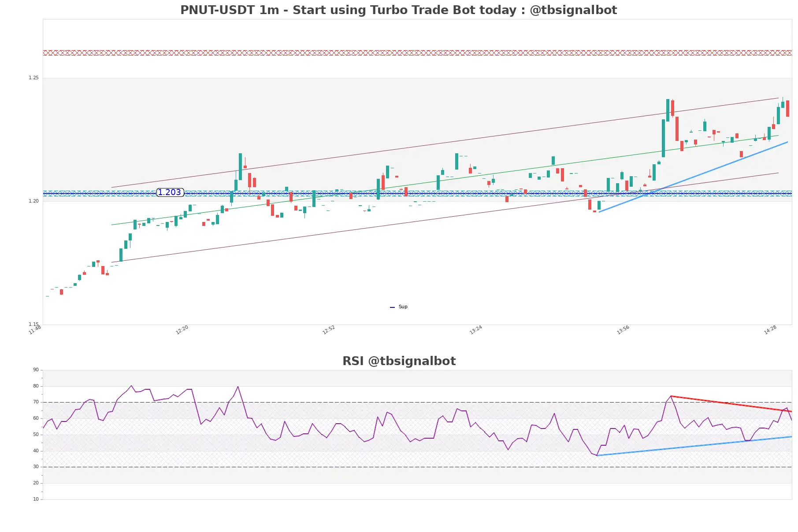Click the 13:24 time axis label
This screenshot has width=798, height=532.
[x=476, y=330]
